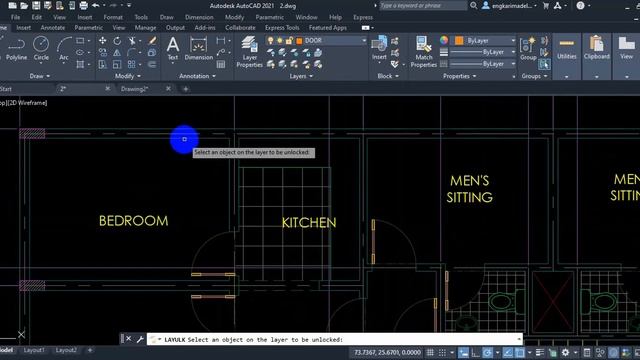Screen dimensions: 640x360
Task: Select the Hatch tool in Draw panel
Action: tap(80, 64)
